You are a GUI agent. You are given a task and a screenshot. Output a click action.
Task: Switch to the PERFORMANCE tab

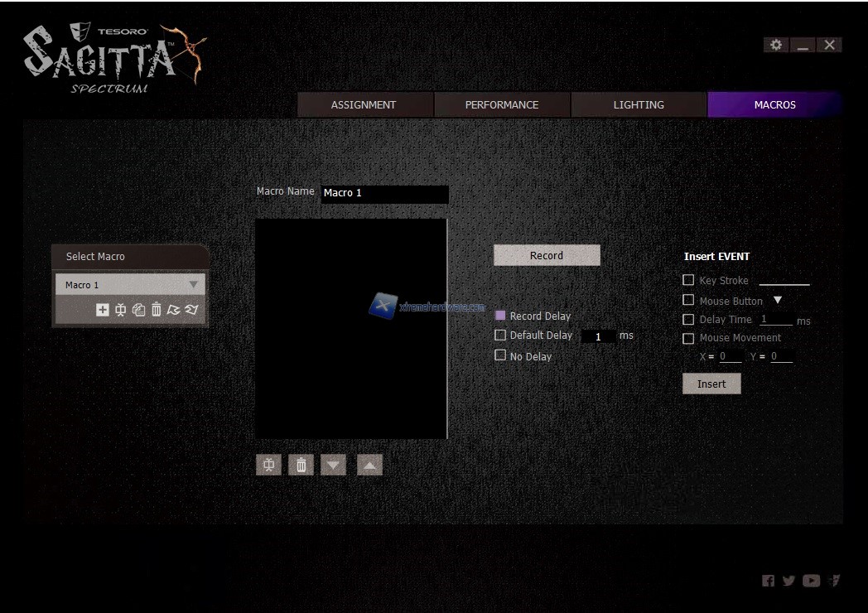click(x=501, y=105)
